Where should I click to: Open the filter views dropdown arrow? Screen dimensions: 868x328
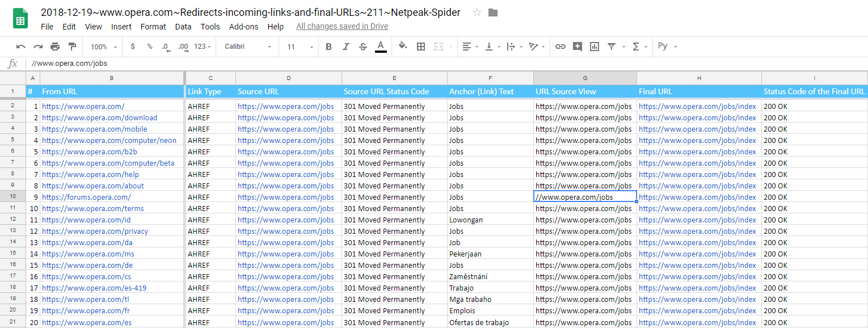click(624, 47)
